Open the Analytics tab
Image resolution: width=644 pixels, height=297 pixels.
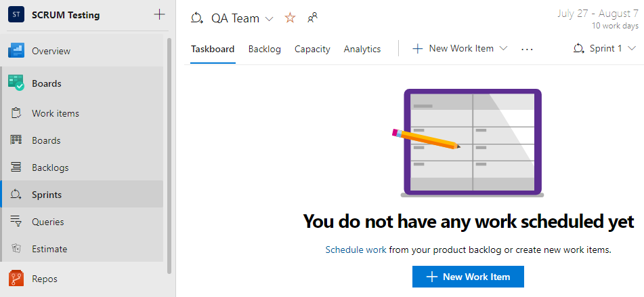pos(362,49)
